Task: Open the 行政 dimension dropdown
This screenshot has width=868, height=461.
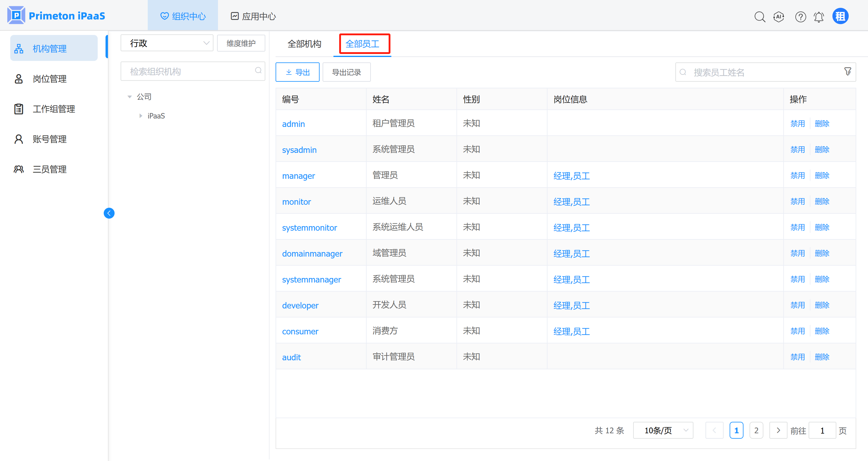Action: click(167, 43)
